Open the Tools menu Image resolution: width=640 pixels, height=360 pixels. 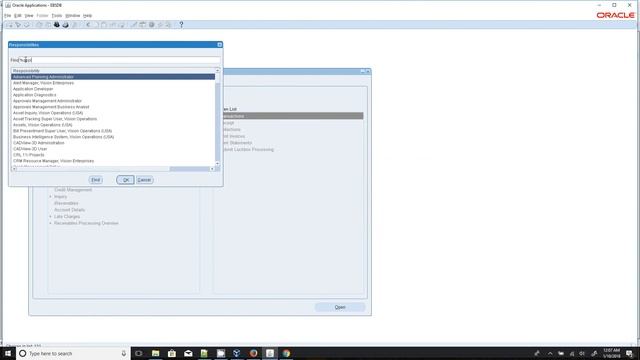coord(57,16)
